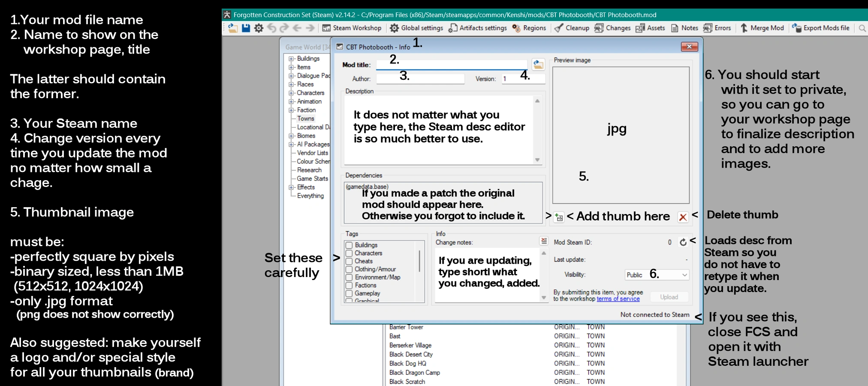Expand the Effects tree node
Viewport: 868px width, 386px height.
click(x=291, y=187)
